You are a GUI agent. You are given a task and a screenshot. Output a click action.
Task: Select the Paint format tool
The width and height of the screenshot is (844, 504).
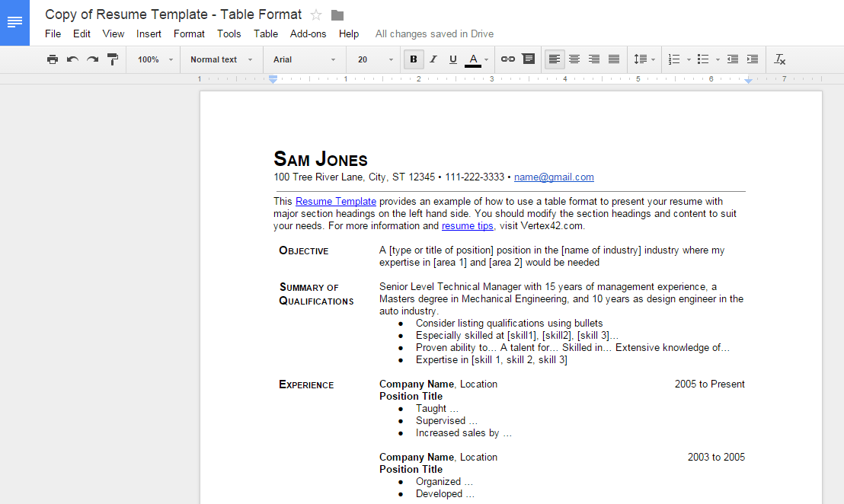[x=113, y=59]
